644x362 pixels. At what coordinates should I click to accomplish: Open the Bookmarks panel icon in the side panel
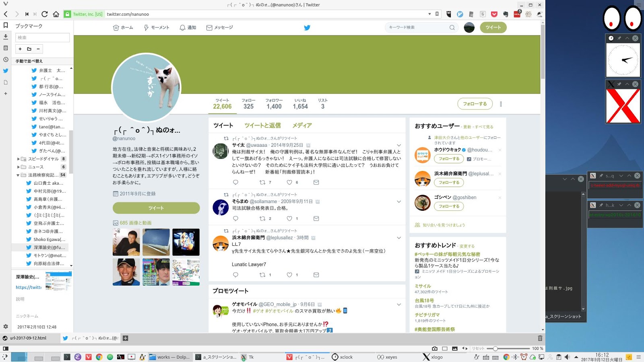pyautogui.click(x=6, y=25)
